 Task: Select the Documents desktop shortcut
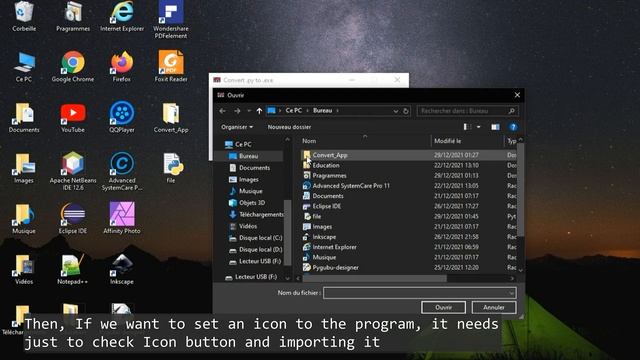24,118
